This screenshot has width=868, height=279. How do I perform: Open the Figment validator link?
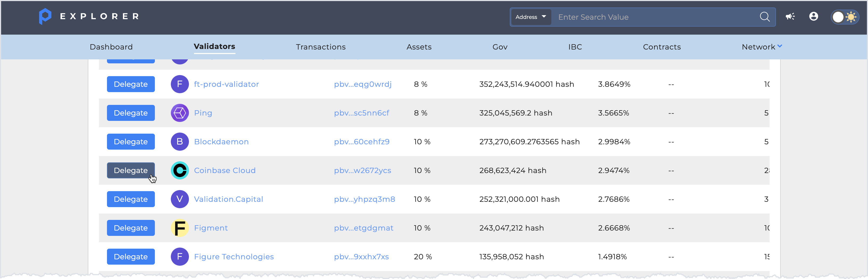click(211, 228)
